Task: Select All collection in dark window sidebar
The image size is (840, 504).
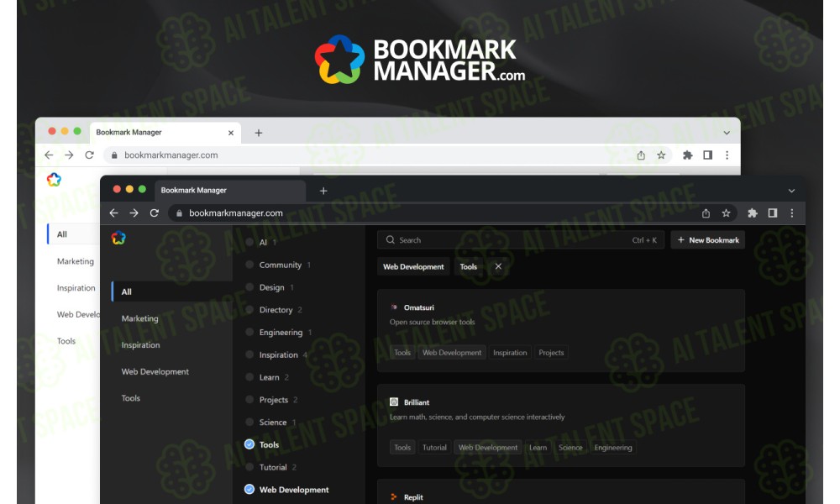Action: click(171, 291)
